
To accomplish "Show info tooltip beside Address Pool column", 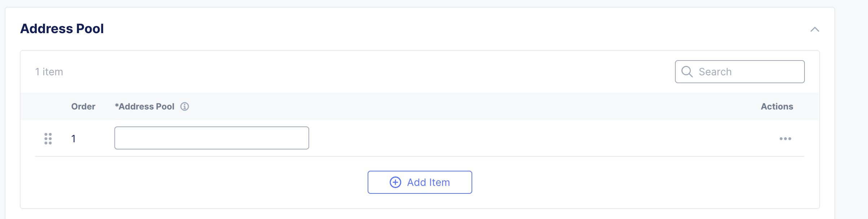I will tap(185, 107).
